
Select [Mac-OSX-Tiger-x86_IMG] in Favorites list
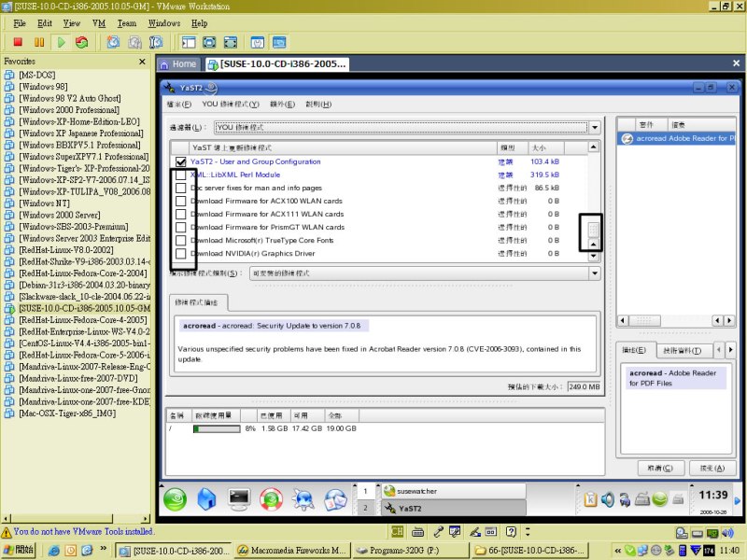[67, 413]
